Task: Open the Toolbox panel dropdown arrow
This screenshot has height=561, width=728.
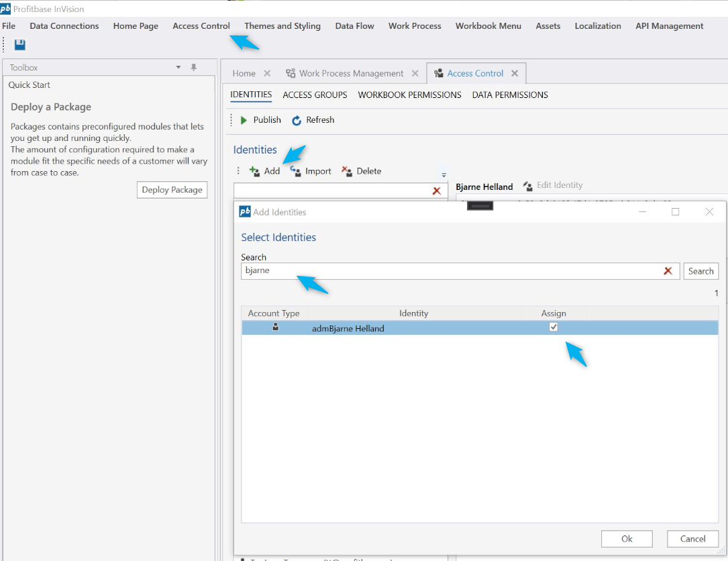Action: tap(178, 68)
